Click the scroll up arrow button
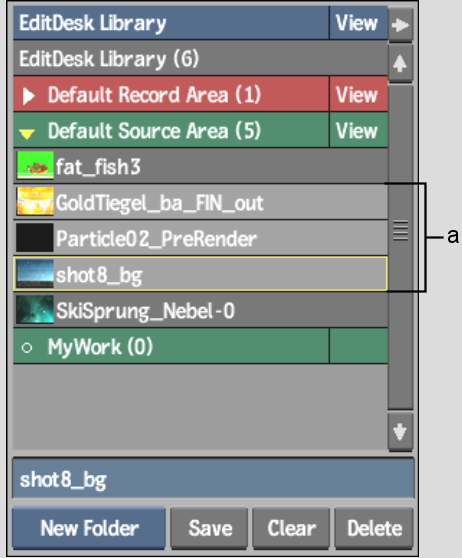Image resolution: width=462 pixels, height=558 pixels. 400,64
